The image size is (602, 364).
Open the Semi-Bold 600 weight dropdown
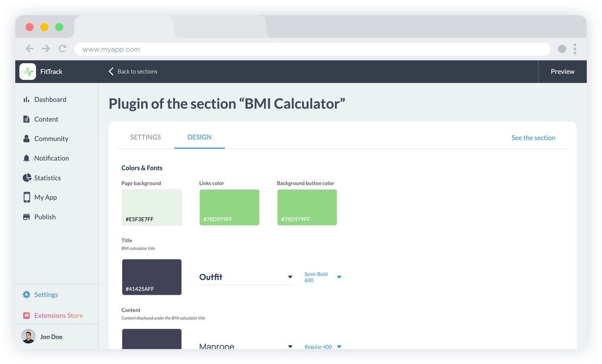(x=339, y=277)
